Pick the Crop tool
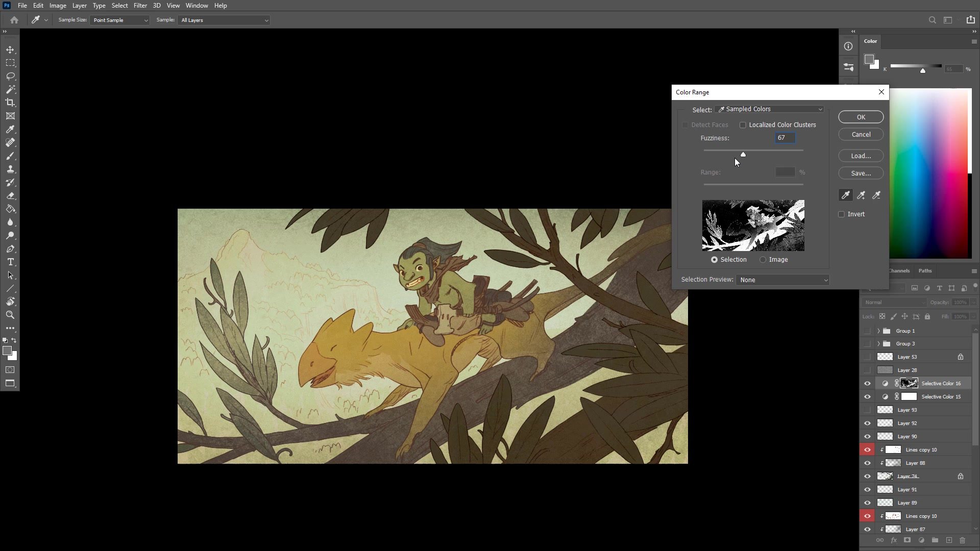Screen dimensions: 980x551 coord(10,103)
